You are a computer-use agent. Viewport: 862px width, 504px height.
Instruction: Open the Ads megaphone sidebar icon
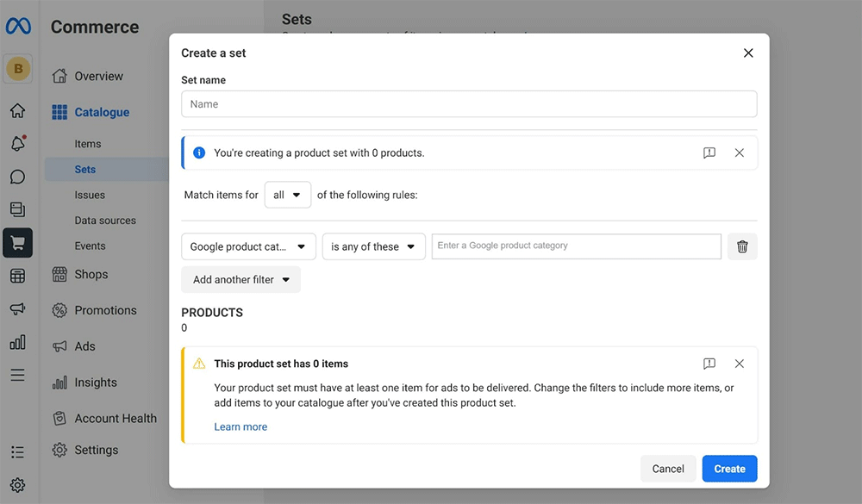[x=17, y=309]
